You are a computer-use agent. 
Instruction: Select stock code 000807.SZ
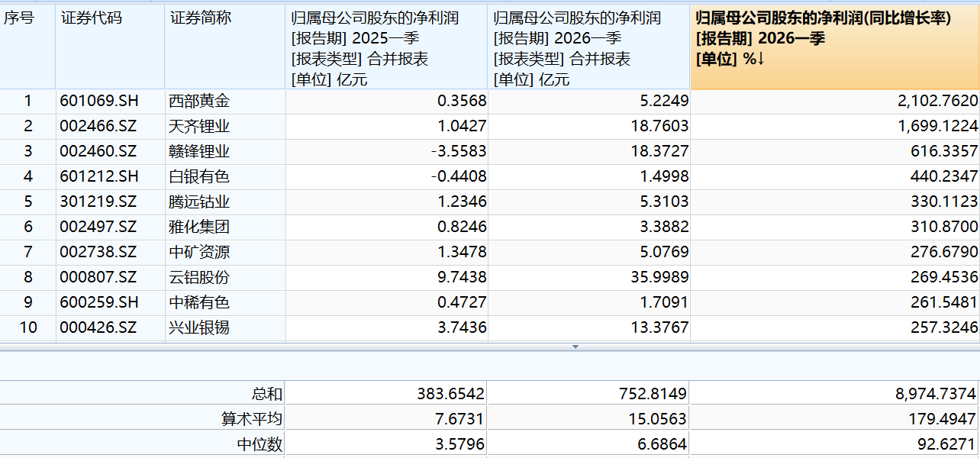click(98, 278)
